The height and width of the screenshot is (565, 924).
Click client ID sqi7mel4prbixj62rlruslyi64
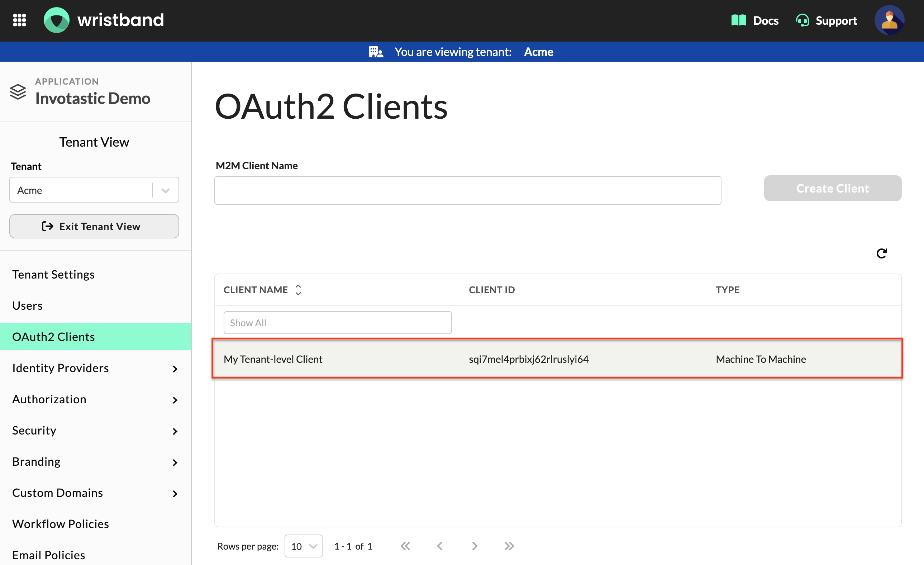coord(529,359)
